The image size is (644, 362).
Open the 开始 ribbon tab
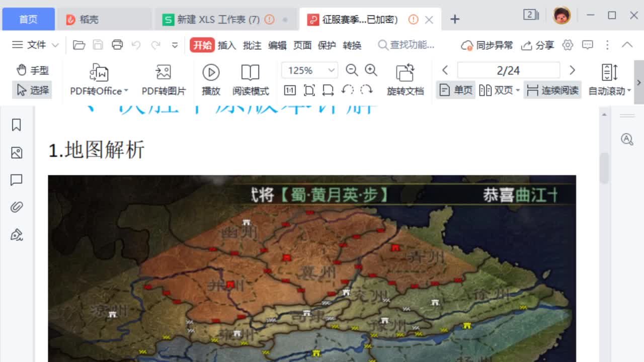point(202,45)
